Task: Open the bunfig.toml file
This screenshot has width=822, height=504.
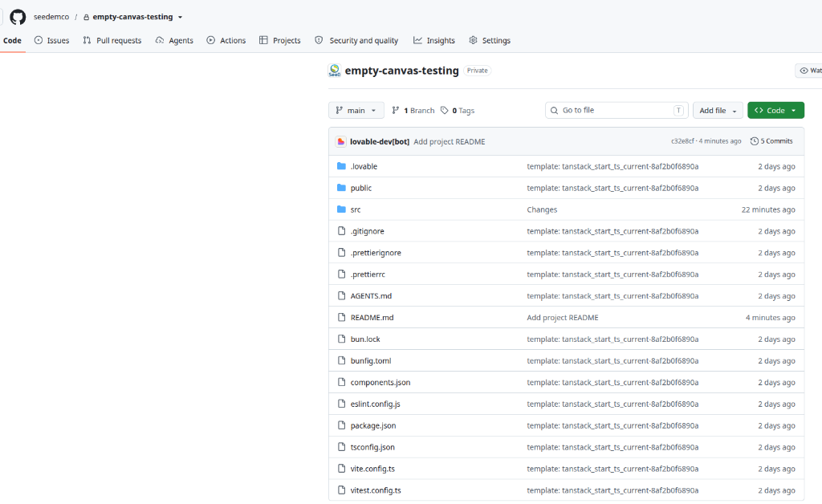Action: tap(371, 360)
